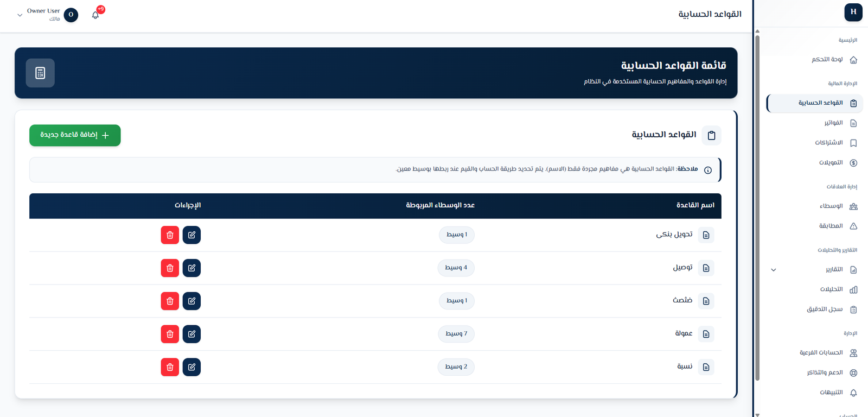Click the sidebar vertical scrollbar
Image resolution: width=868 pixels, height=417 pixels.
757,208
